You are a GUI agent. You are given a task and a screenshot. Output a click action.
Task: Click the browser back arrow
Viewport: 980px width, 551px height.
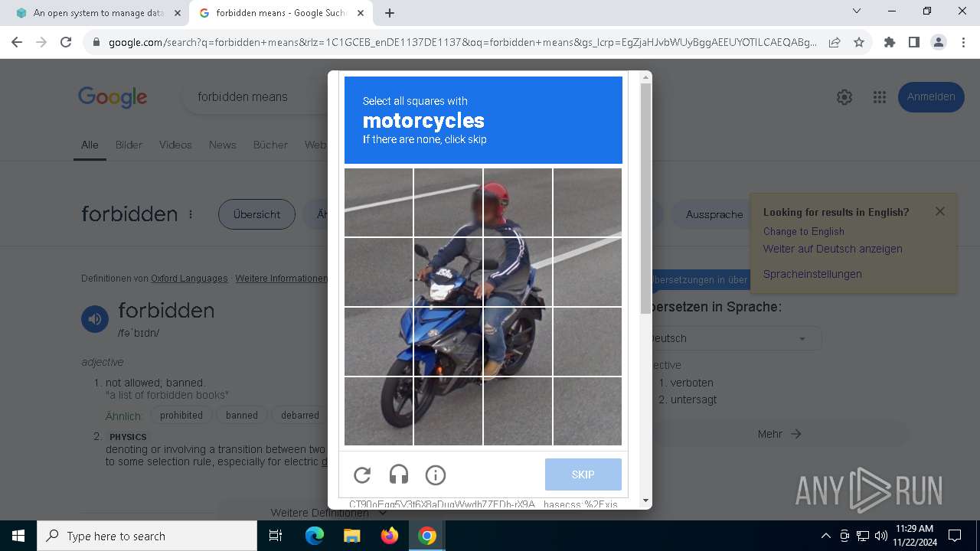coord(17,43)
